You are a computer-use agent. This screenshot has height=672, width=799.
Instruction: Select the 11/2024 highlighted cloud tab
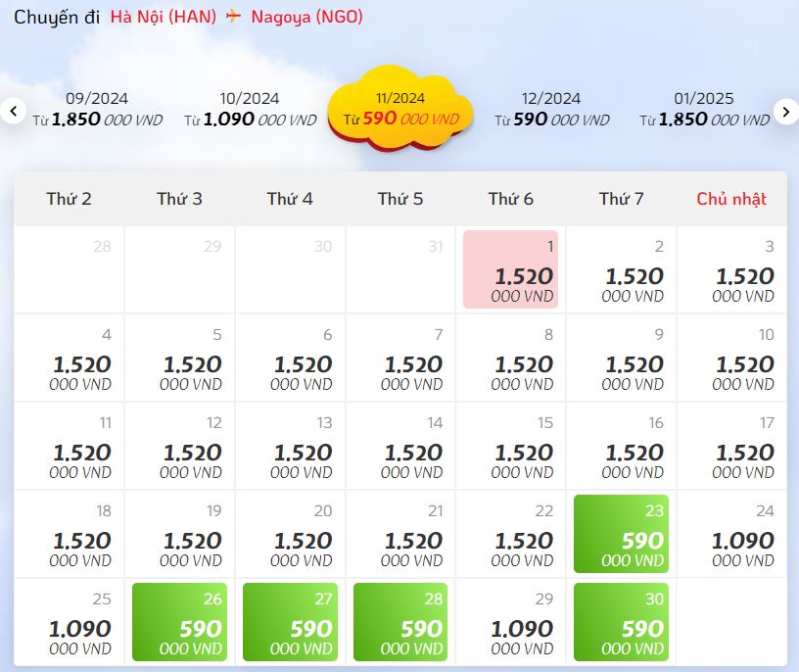click(x=401, y=109)
